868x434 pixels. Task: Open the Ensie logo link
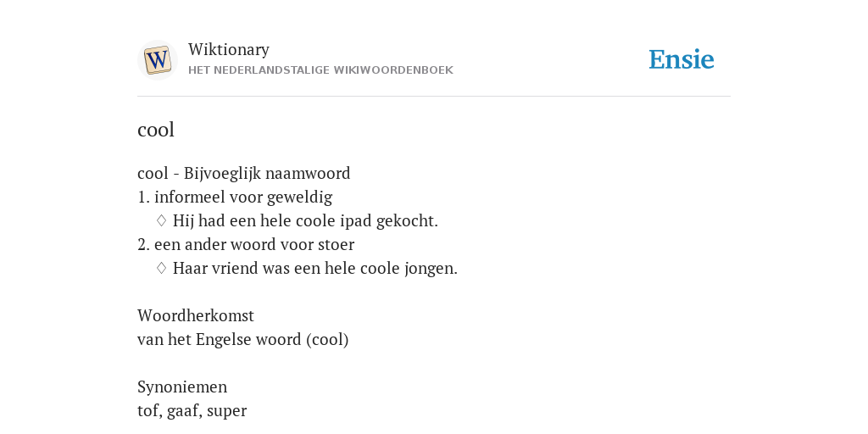click(682, 60)
